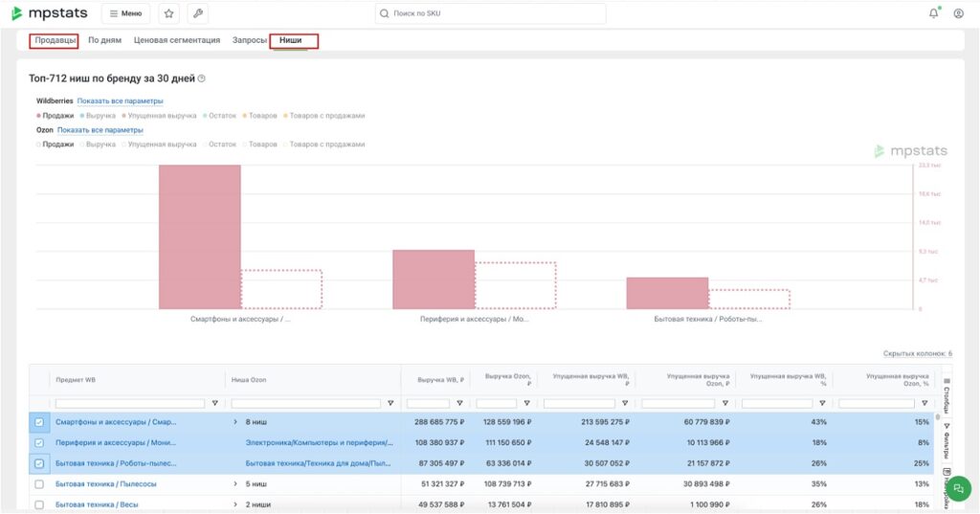Open the user profile icon
Image resolution: width=980 pixels, height=514 pixels.
[958, 13]
